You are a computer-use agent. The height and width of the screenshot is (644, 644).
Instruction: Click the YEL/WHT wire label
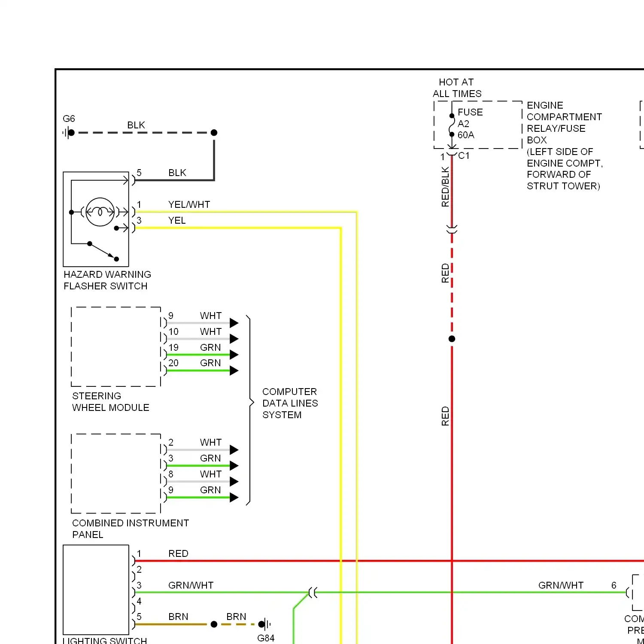tap(189, 204)
